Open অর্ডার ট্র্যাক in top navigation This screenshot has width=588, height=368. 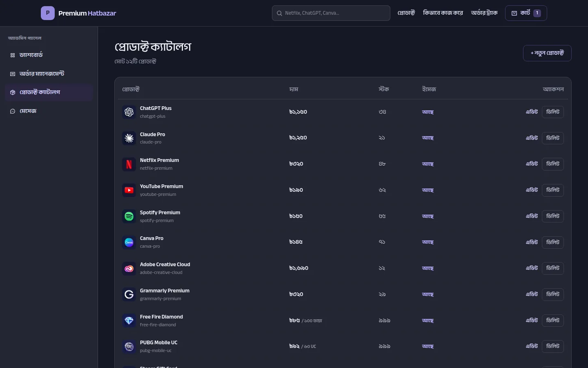[x=484, y=13]
